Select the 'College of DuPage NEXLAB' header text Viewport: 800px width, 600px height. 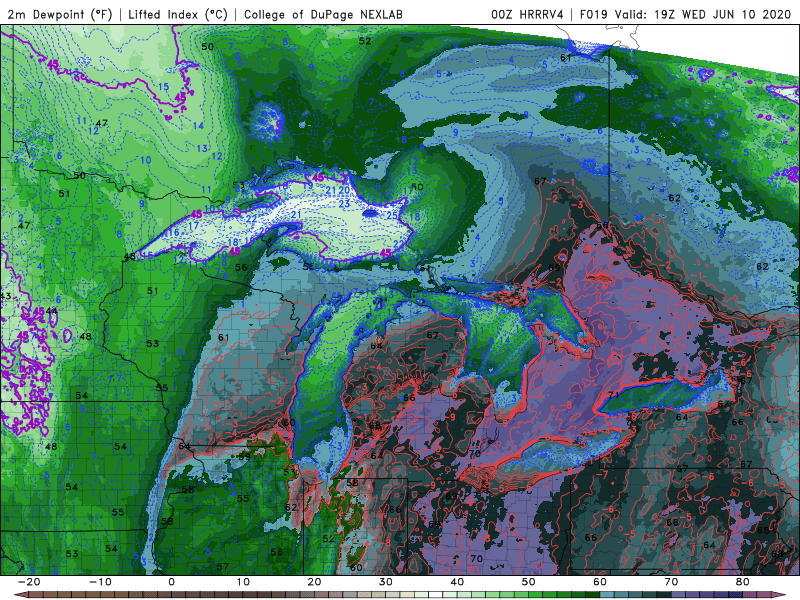[323, 14]
